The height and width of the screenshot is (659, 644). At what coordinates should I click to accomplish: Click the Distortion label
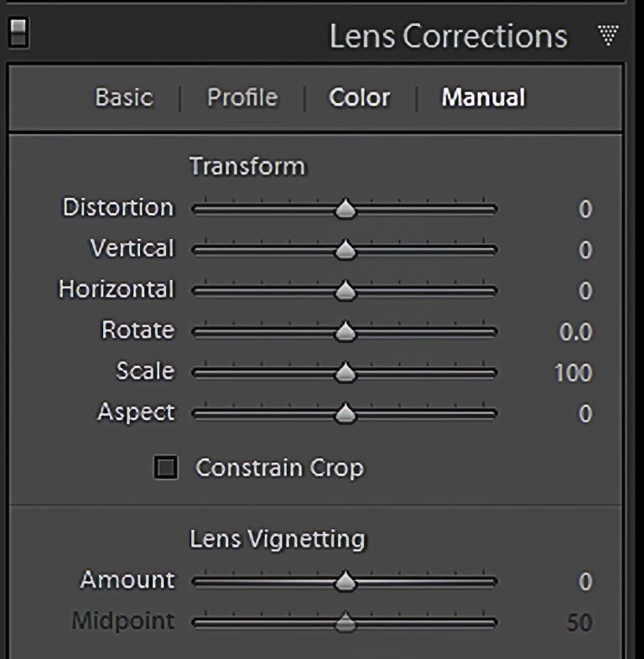(118, 207)
